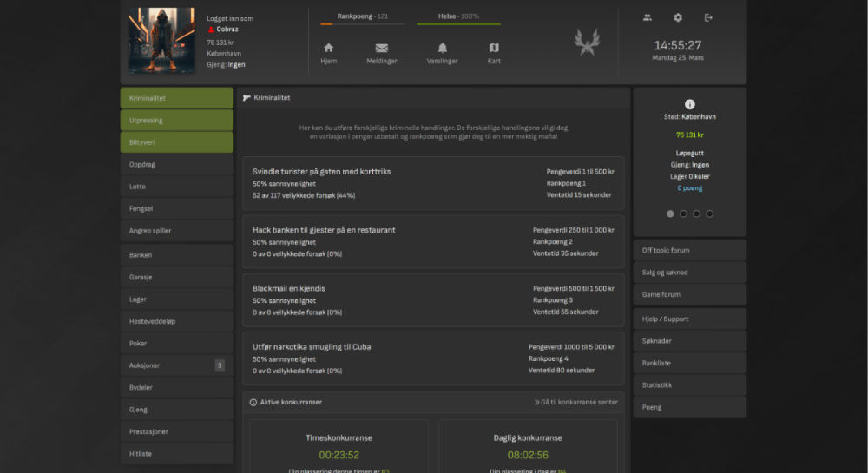Select the second carousel dot in info panel
Viewport: 868px width, 473px height.
683,214
